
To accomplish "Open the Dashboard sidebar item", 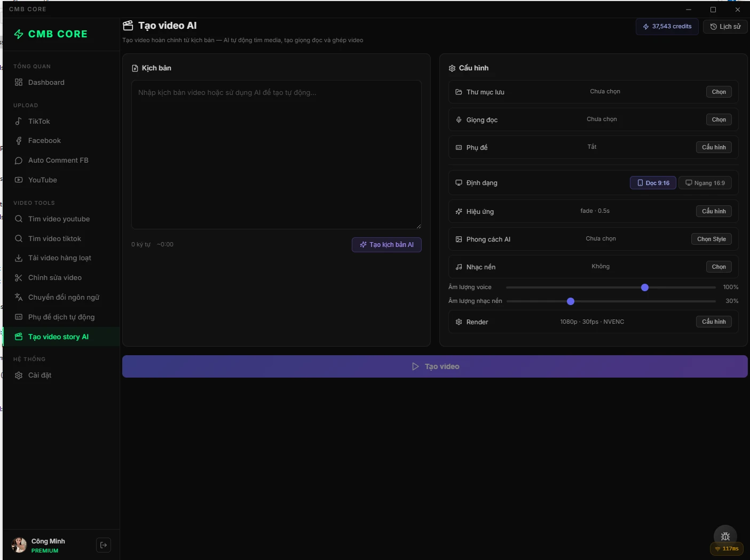I will [x=46, y=83].
